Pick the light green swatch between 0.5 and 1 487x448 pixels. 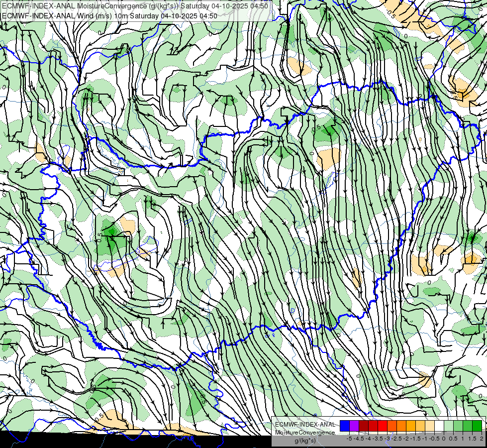458,426
